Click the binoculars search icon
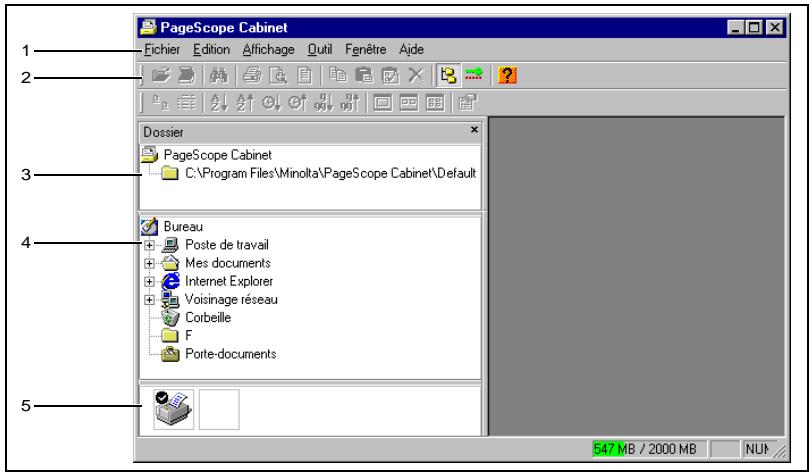 pyautogui.click(x=219, y=76)
